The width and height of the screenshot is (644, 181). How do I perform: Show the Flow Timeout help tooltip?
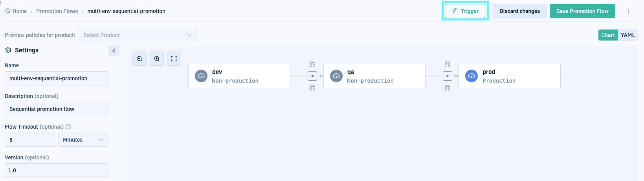[68, 127]
